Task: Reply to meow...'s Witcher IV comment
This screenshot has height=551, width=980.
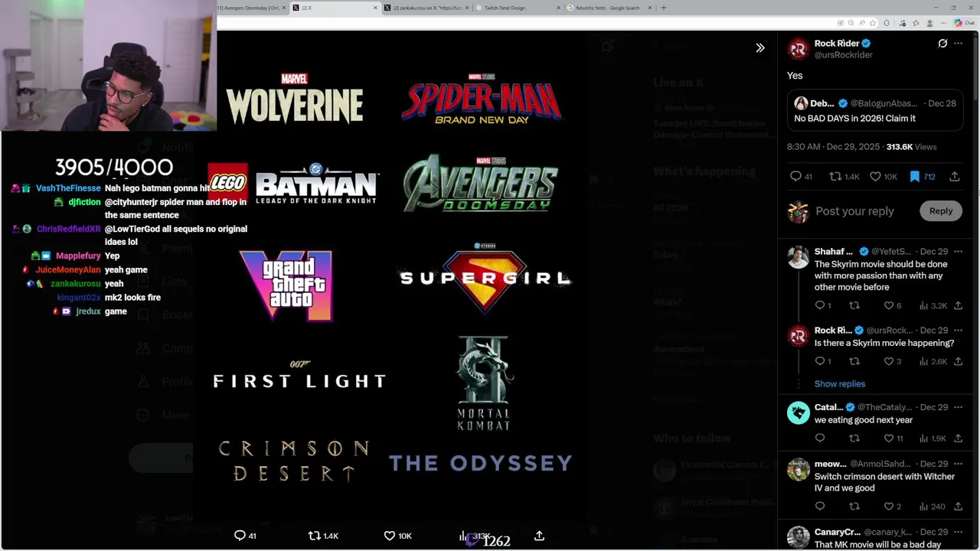Action: tap(820, 507)
